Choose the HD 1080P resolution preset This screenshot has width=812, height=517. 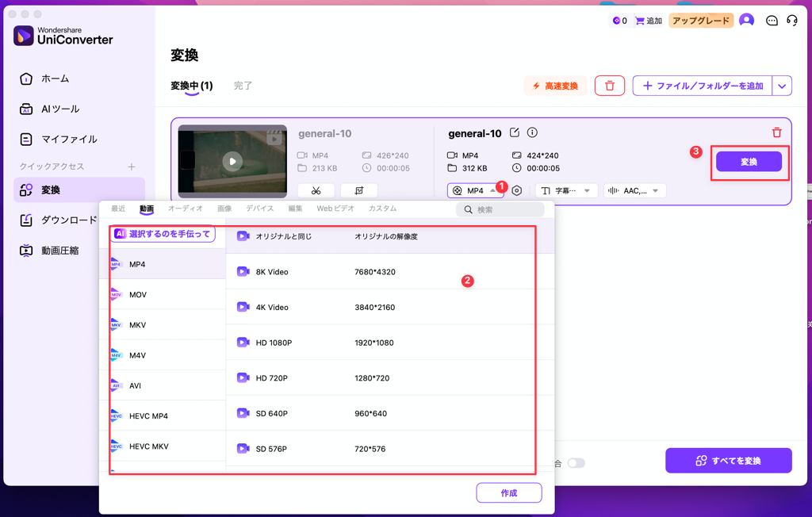(x=285, y=343)
